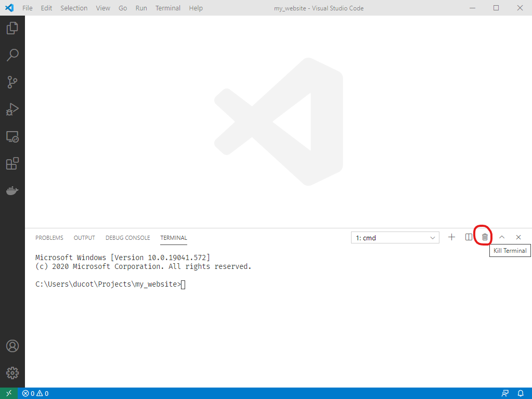Image resolution: width=532 pixels, height=399 pixels.
Task: Switch to the Problems tab
Action: tap(49, 237)
